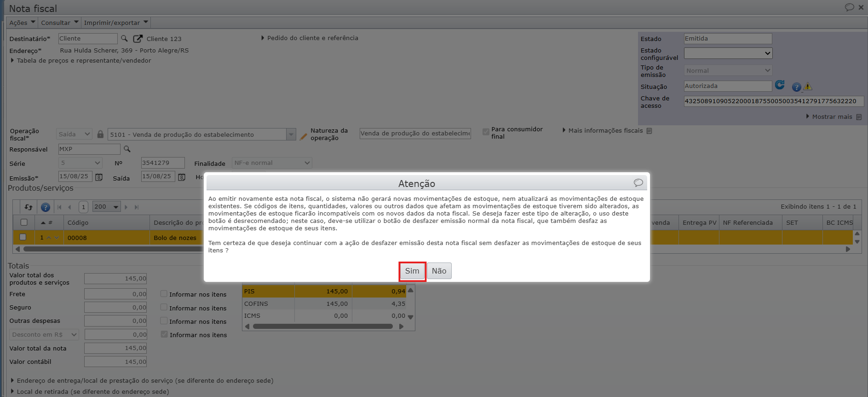This screenshot has width=868, height=397.
Task: Go to next page of items
Action: click(x=126, y=207)
